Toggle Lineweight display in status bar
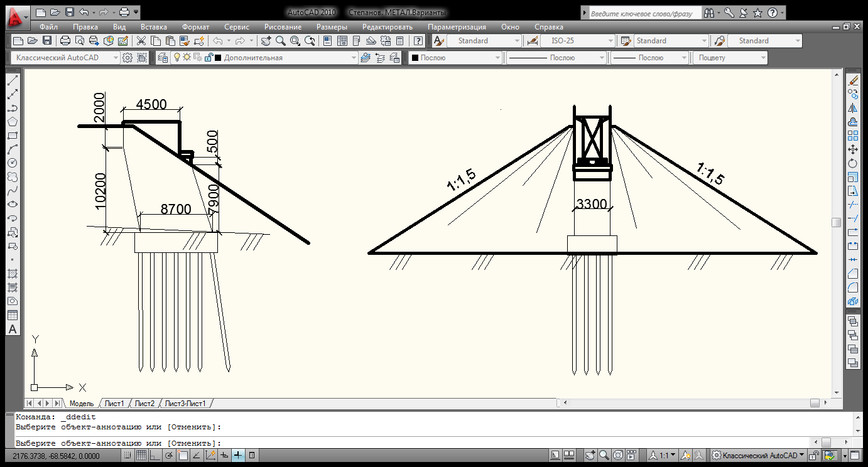The height and width of the screenshot is (467, 868). click(x=239, y=455)
